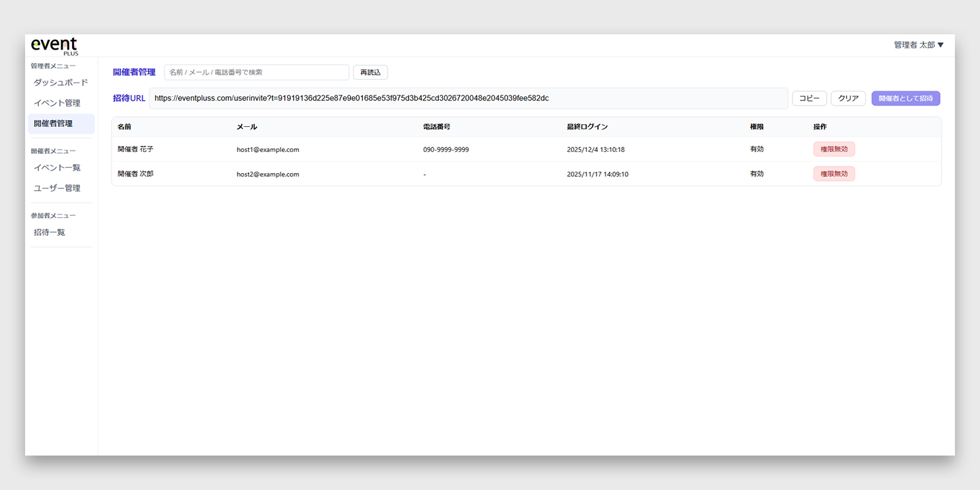Click the event PLUS logo
This screenshot has width=980, height=490.
tap(55, 46)
